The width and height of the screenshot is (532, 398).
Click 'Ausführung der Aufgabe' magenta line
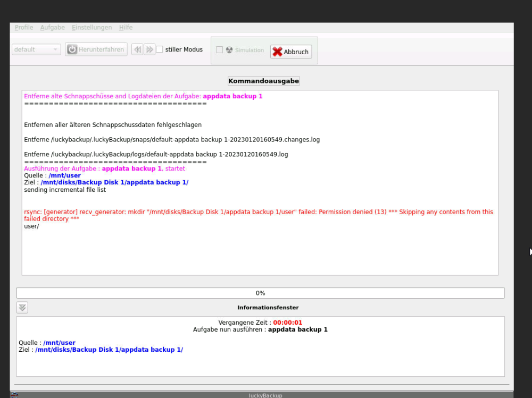click(104, 169)
